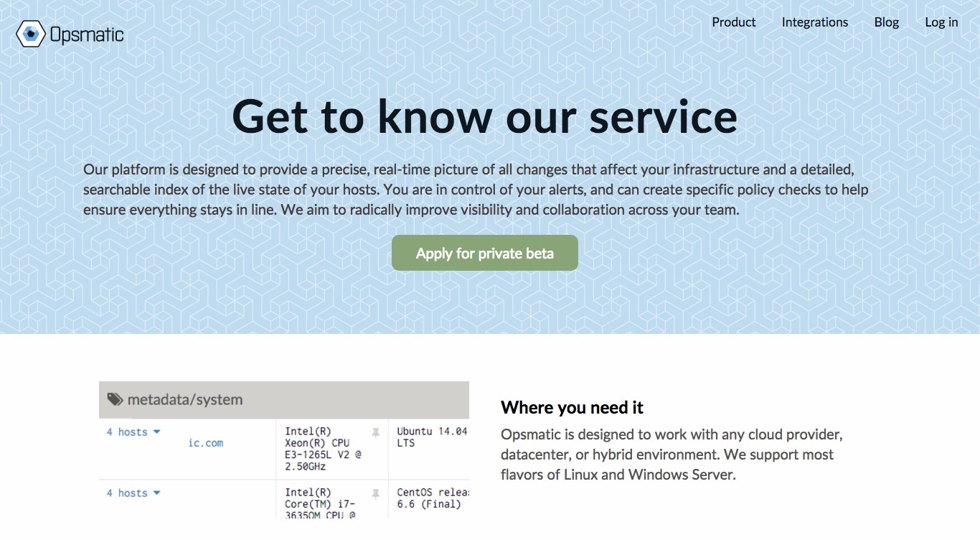The width and height of the screenshot is (980, 540).
Task: Open the Product menu item
Action: 733,22
